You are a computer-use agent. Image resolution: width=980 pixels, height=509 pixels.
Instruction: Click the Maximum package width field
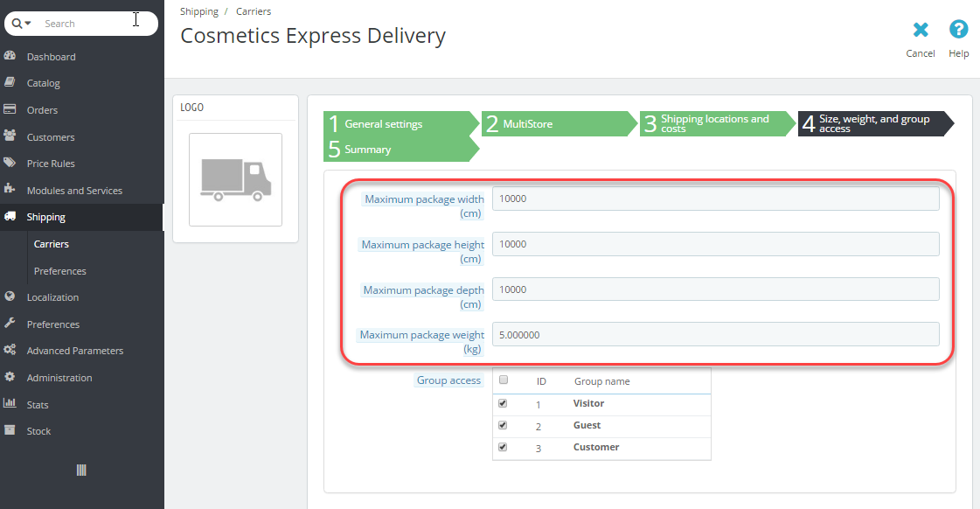(x=716, y=199)
